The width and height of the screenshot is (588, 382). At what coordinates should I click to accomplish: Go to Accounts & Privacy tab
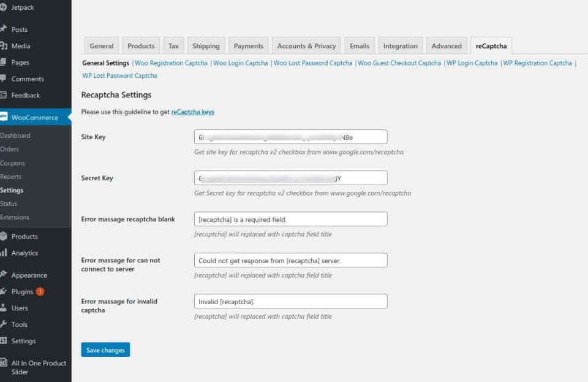[x=306, y=46]
